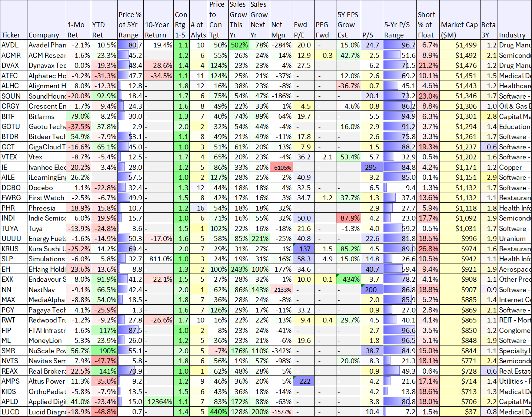Click the 502% sales growth cell for AVDL
This screenshot has width=532, height=417.
tap(239, 45)
